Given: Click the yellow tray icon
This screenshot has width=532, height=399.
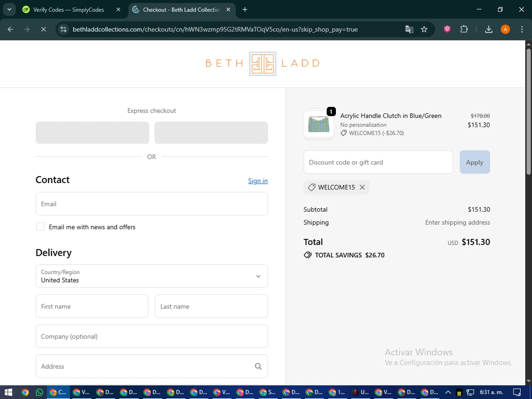Looking at the screenshot, I should [459, 392].
